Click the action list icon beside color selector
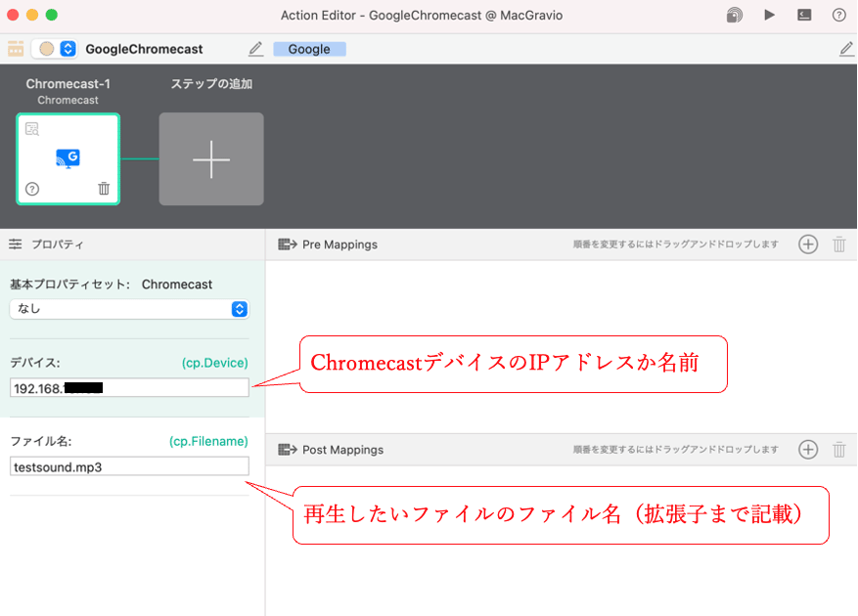This screenshot has width=858, height=616. pos(16,49)
